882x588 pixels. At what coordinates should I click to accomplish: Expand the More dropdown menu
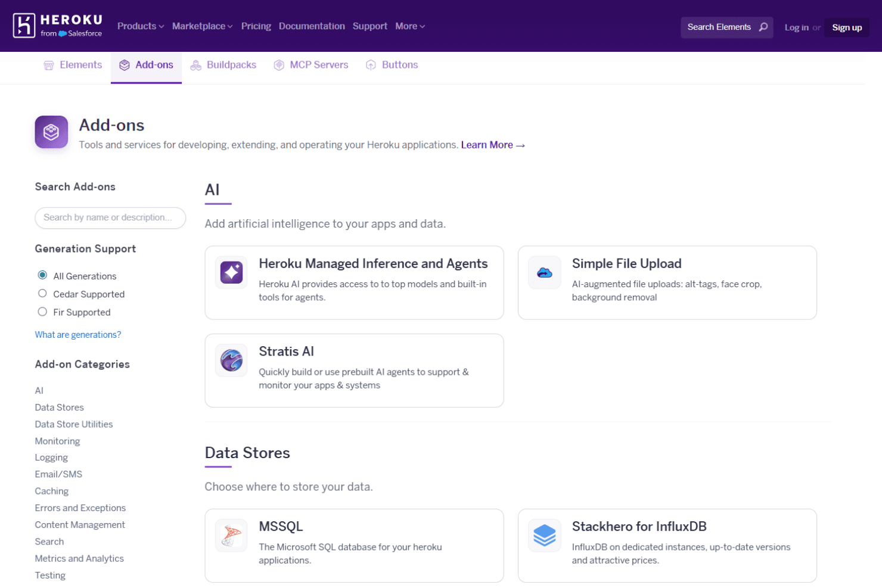tap(410, 26)
